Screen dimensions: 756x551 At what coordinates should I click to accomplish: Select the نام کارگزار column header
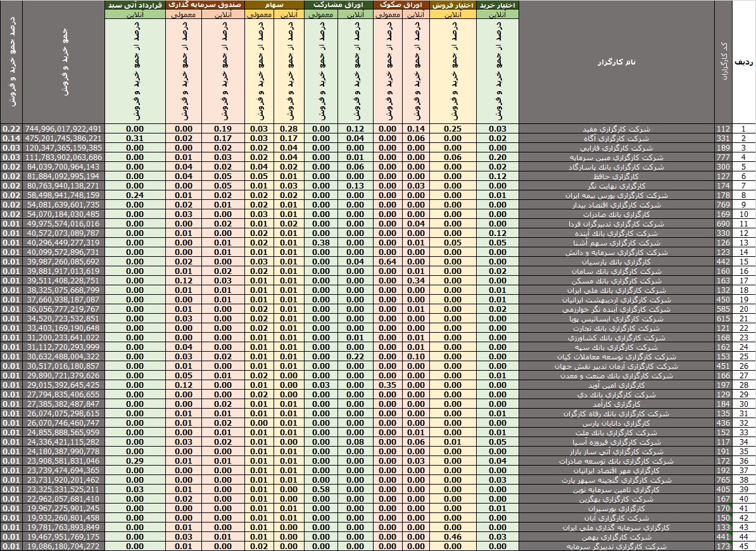617,62
